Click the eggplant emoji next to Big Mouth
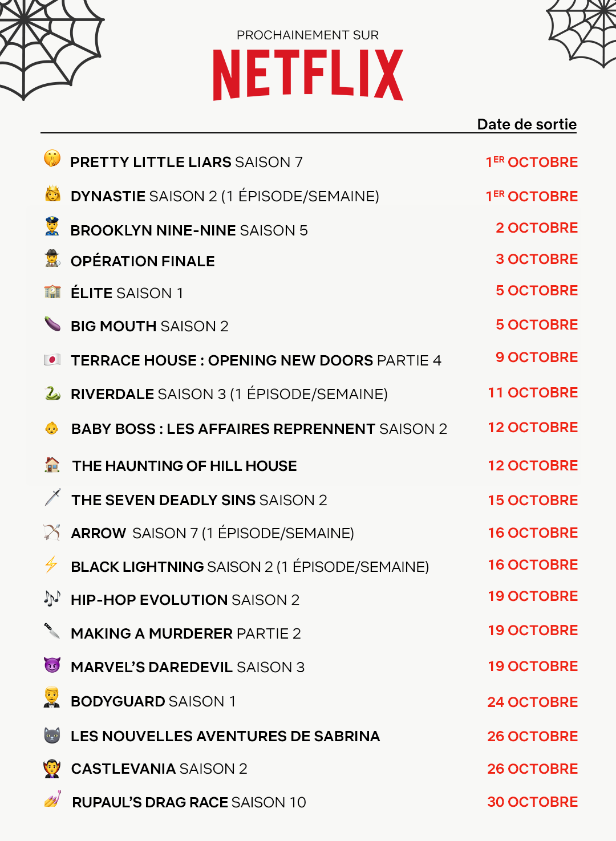616x841 pixels. [52, 324]
